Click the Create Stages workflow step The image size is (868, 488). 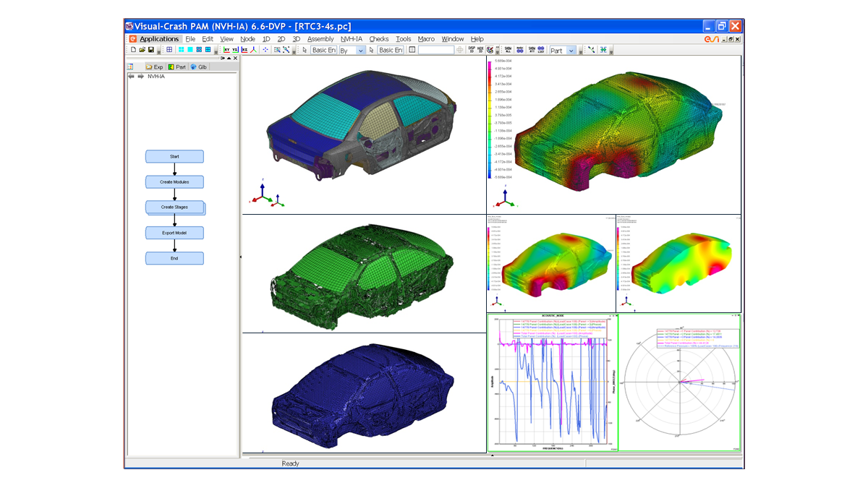174,207
